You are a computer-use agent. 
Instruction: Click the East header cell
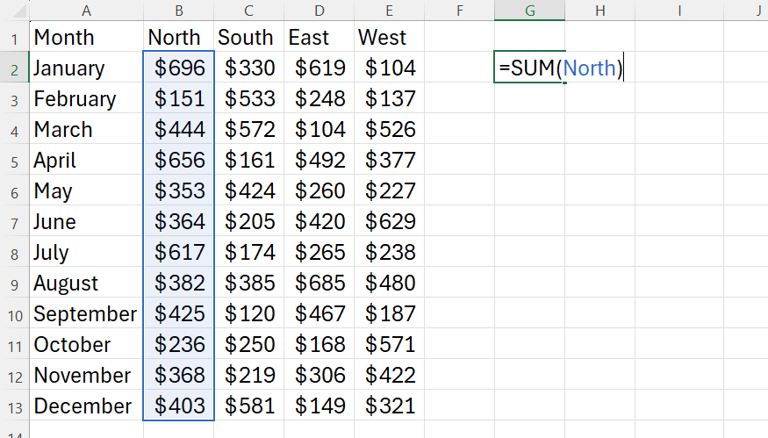[319, 37]
